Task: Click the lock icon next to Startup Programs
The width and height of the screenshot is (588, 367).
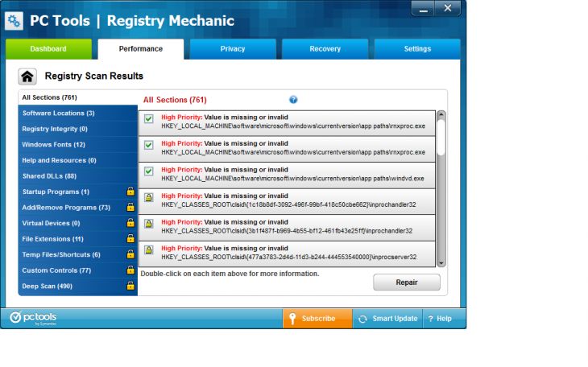Action: point(130,192)
